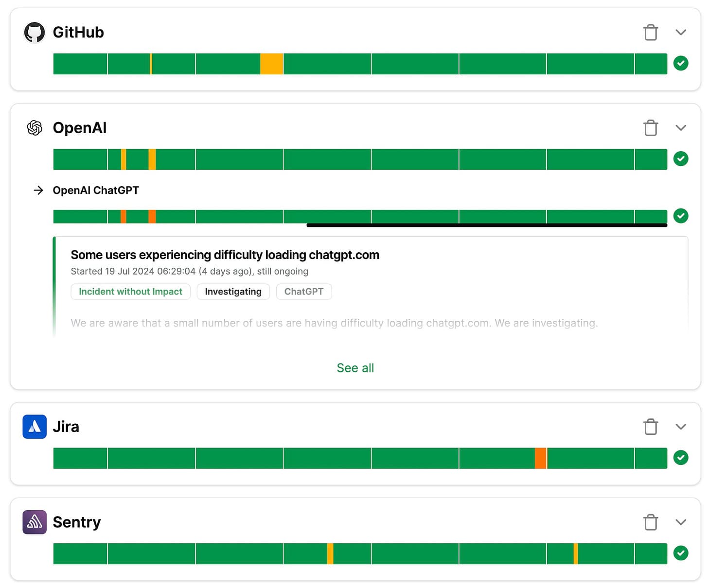The image size is (708, 588).
Task: Click the orange incident segment in Jira's bar
Action: pos(540,458)
